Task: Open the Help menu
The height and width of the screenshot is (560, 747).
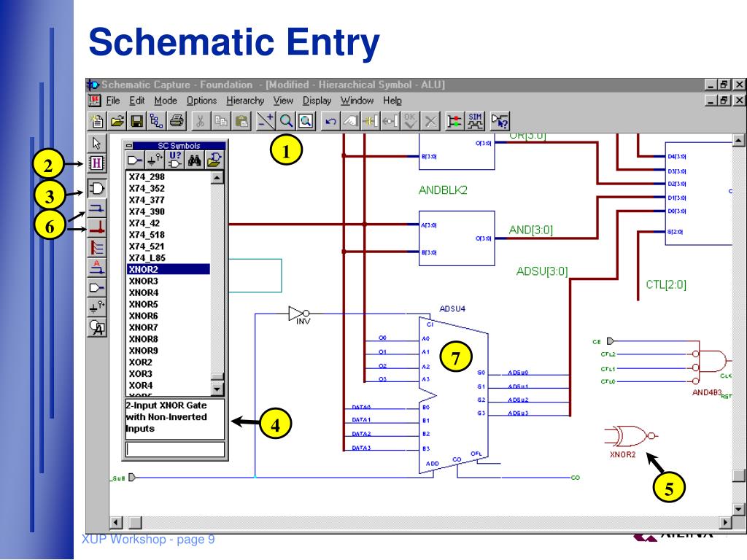Action: [x=392, y=101]
